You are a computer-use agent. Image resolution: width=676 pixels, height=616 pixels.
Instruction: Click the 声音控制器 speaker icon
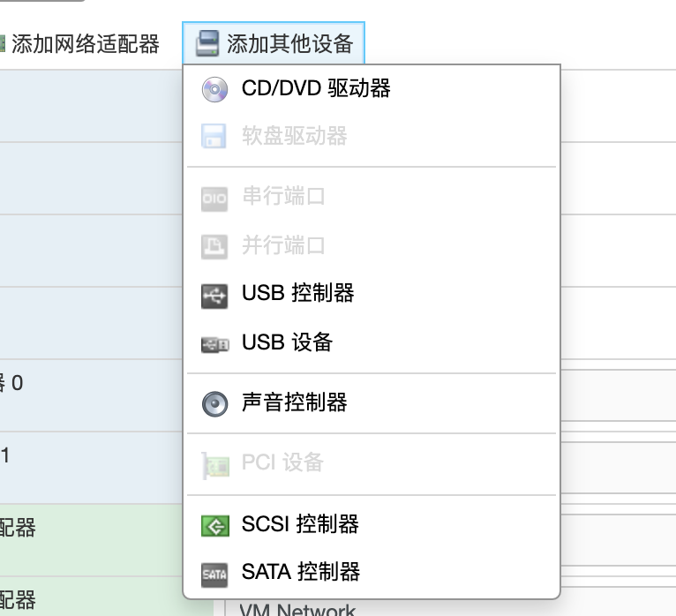tap(214, 403)
